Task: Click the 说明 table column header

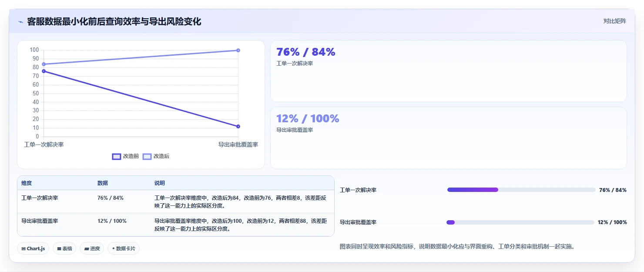Action: [160, 183]
